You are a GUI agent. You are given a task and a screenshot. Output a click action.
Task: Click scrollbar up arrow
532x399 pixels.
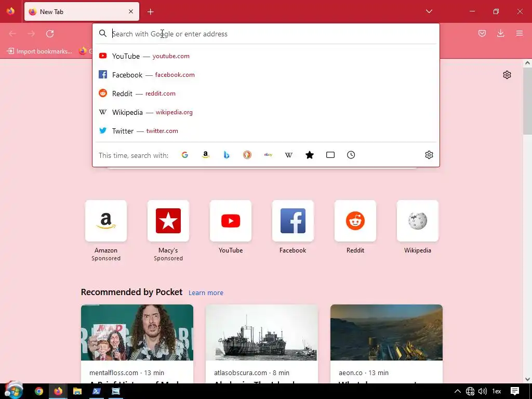pyautogui.click(x=527, y=63)
